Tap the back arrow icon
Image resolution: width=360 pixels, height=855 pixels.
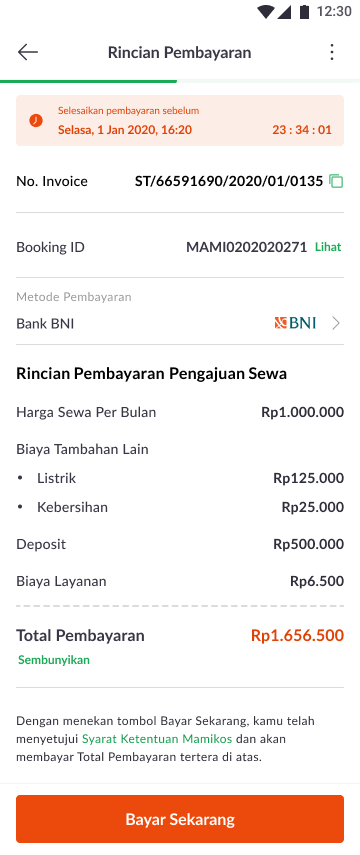(28, 52)
